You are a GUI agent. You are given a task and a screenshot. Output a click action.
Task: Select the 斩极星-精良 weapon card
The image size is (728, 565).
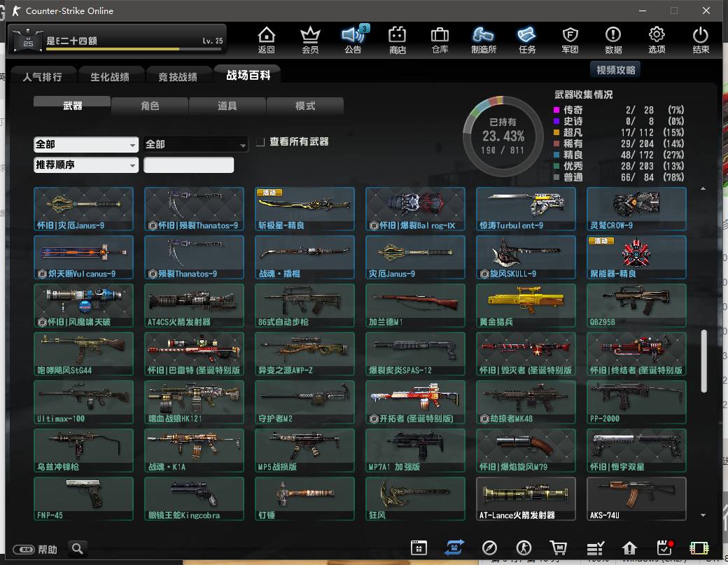click(304, 209)
